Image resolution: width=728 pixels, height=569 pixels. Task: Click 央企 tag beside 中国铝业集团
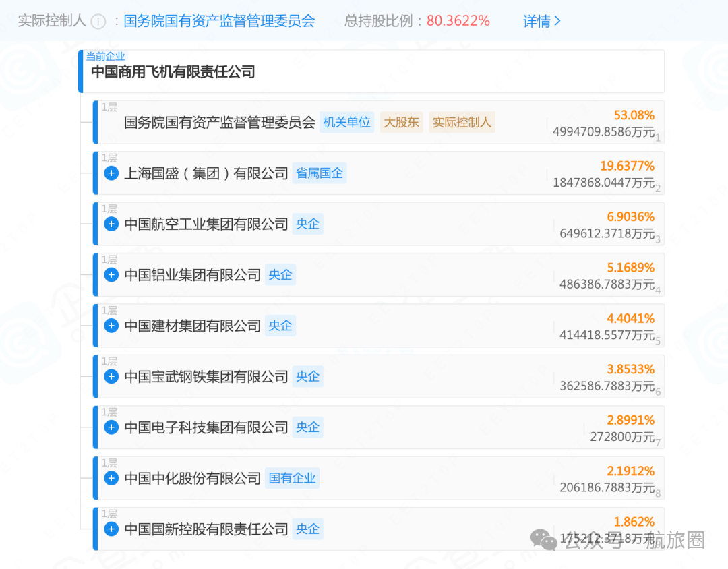pos(280,274)
